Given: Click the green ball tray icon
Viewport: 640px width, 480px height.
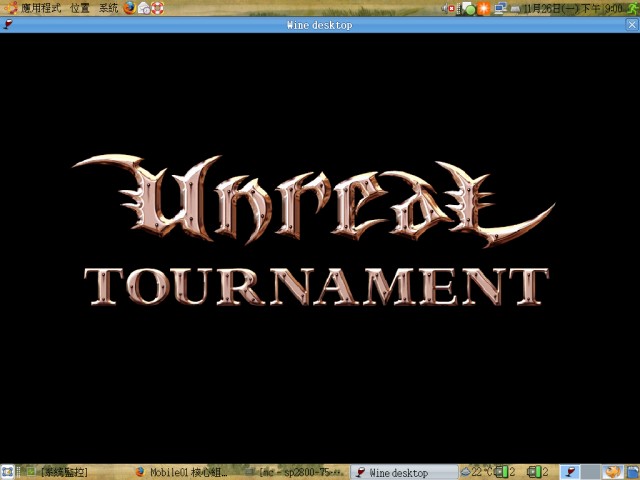Looking at the screenshot, I should [469, 9].
